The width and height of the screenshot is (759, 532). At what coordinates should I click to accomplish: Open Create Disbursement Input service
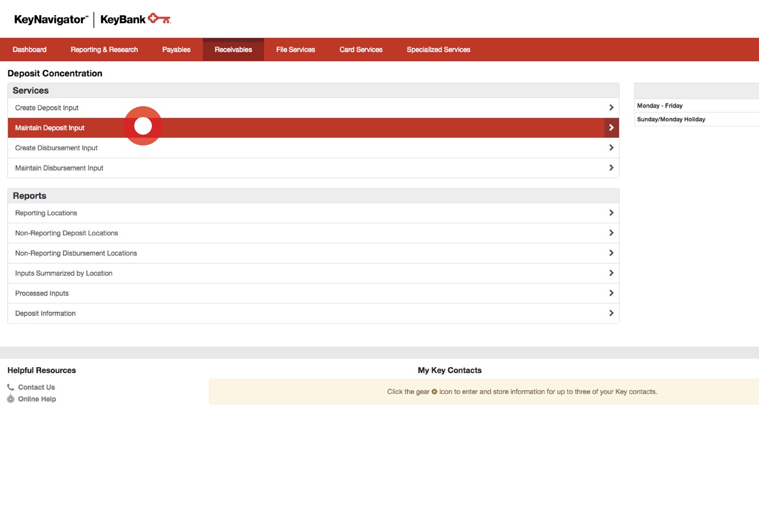point(56,147)
